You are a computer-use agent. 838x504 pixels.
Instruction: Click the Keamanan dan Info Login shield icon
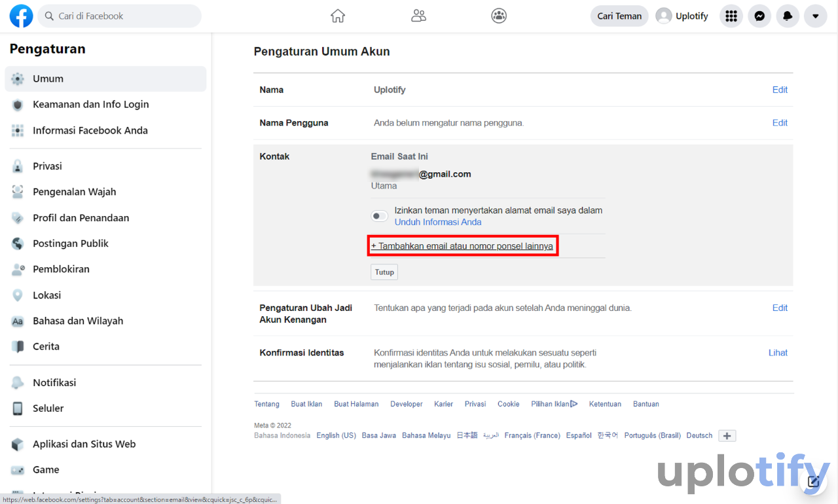18,105
